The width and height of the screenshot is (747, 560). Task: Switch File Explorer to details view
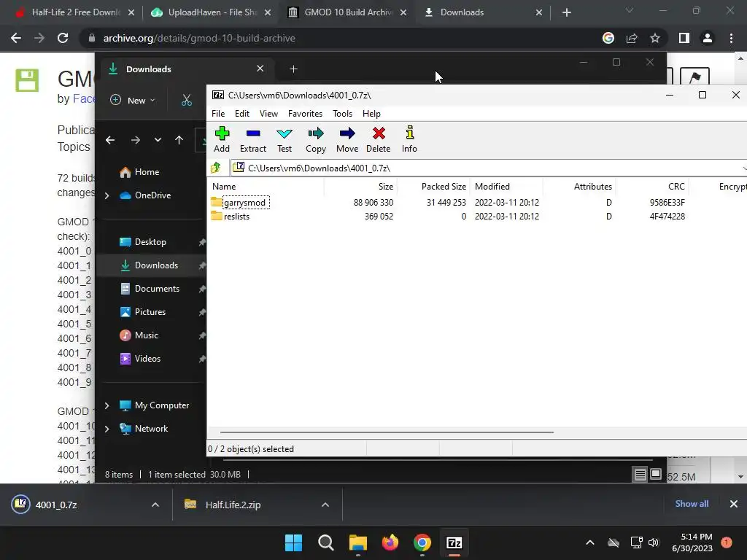[x=640, y=474]
